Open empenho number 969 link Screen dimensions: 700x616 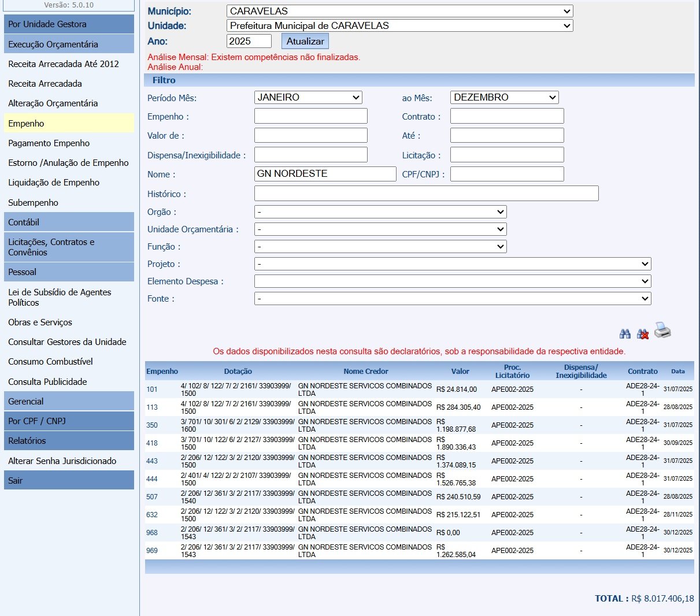click(152, 551)
